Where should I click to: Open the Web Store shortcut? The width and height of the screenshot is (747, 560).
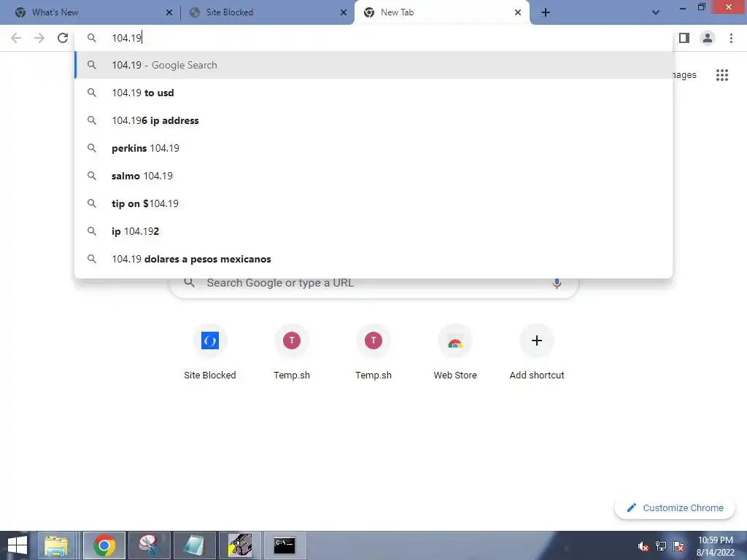click(x=455, y=352)
